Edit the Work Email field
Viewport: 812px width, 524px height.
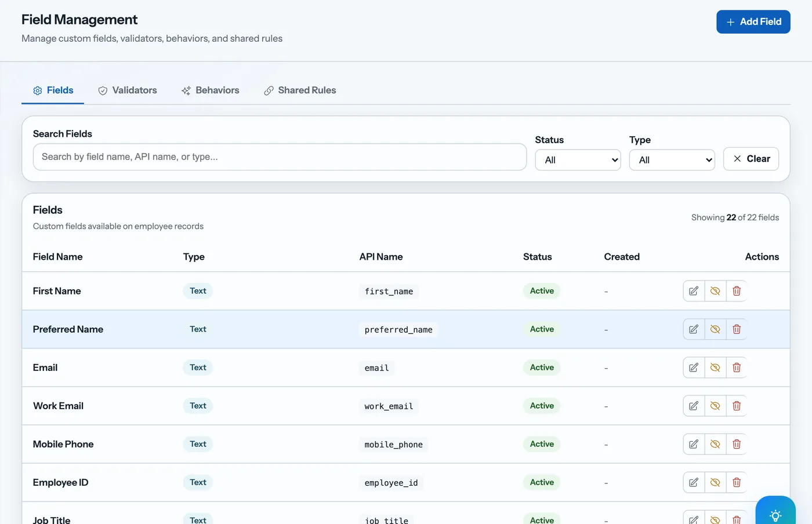(x=694, y=406)
